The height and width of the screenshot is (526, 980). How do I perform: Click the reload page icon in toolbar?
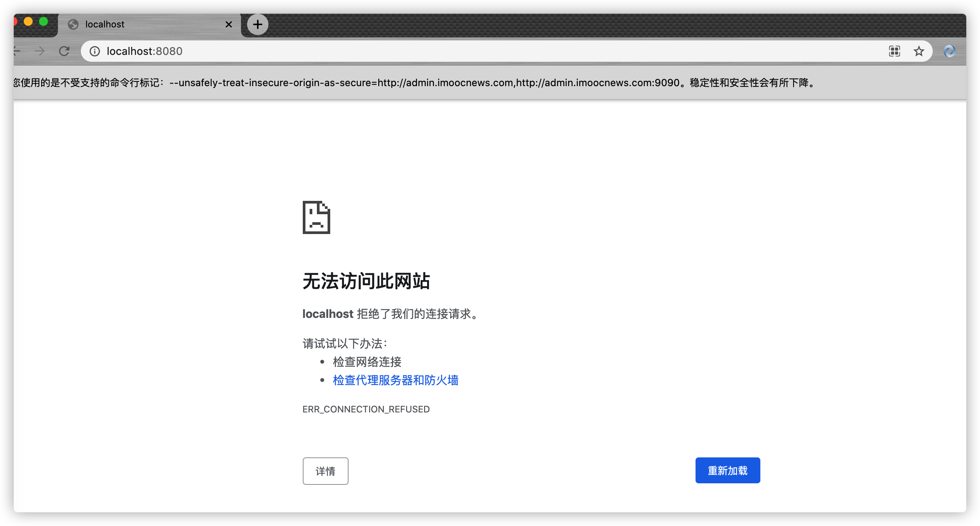point(64,51)
